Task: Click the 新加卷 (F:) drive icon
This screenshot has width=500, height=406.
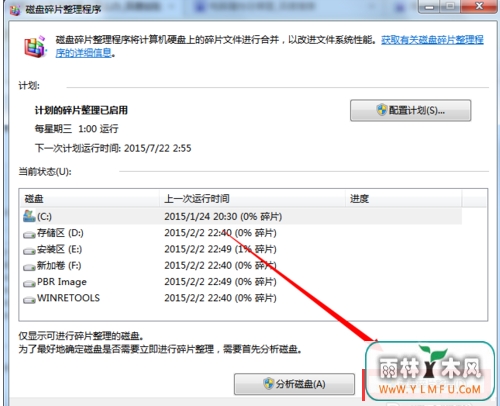Action: click(29, 267)
